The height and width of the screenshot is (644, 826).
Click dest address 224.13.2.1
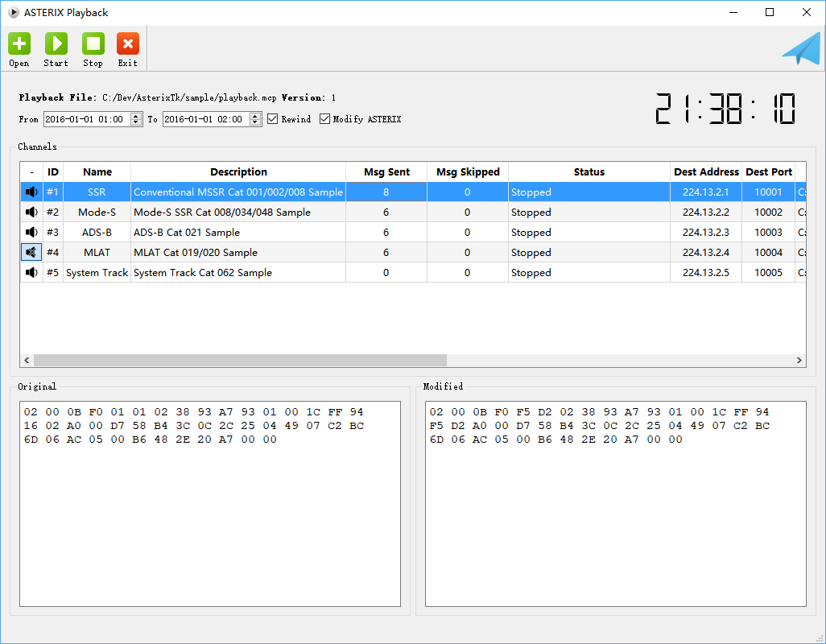pyautogui.click(x=706, y=192)
